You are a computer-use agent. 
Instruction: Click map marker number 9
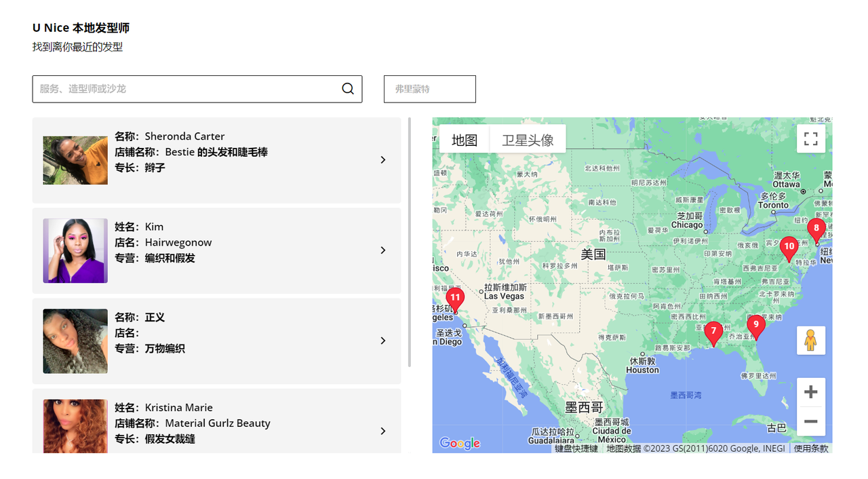(756, 327)
